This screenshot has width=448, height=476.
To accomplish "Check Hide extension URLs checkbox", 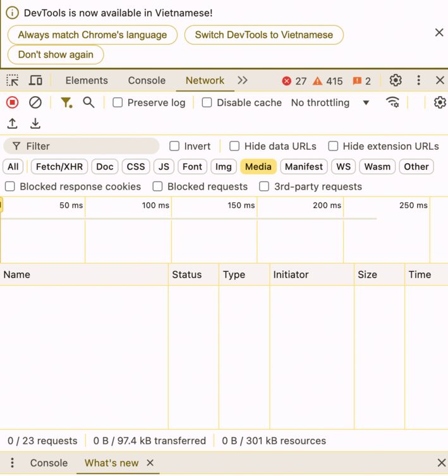I will pyautogui.click(x=333, y=146).
